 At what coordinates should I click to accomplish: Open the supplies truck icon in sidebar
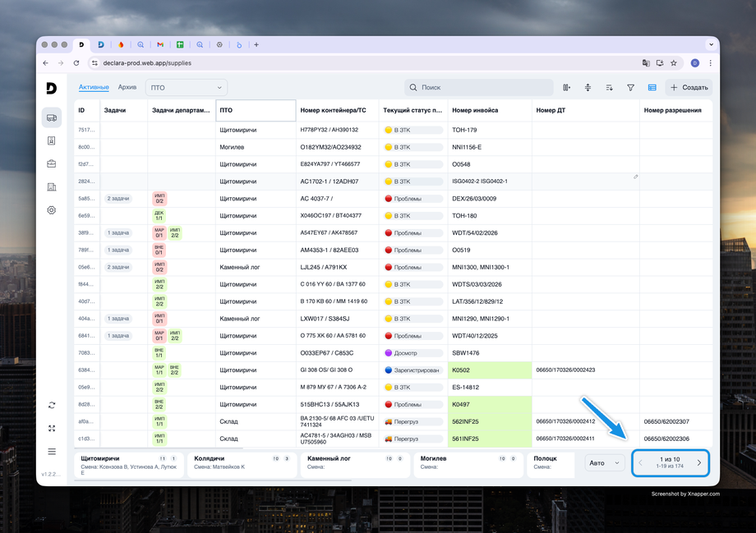[x=52, y=117]
